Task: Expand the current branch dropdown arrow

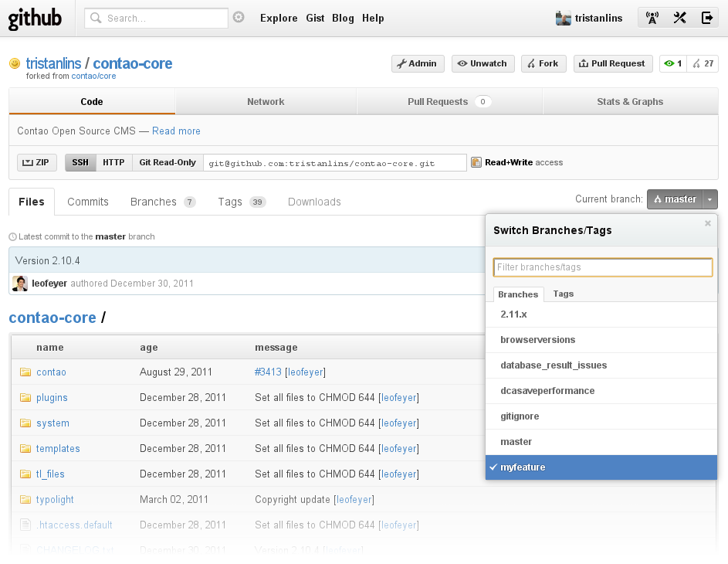Action: click(x=710, y=199)
